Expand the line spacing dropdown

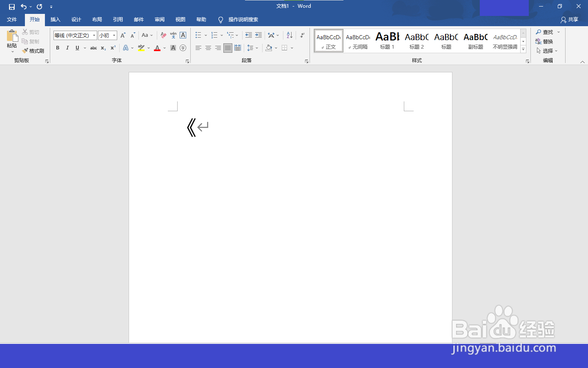(257, 48)
